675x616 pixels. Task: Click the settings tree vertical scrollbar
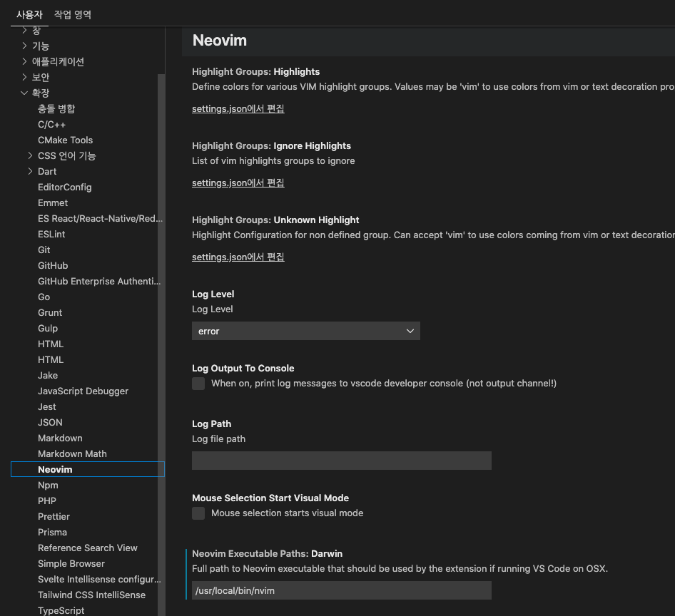click(161, 345)
